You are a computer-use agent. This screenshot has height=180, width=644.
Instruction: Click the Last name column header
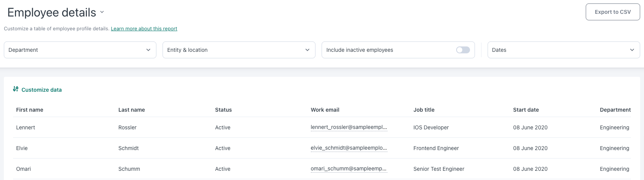click(x=131, y=110)
